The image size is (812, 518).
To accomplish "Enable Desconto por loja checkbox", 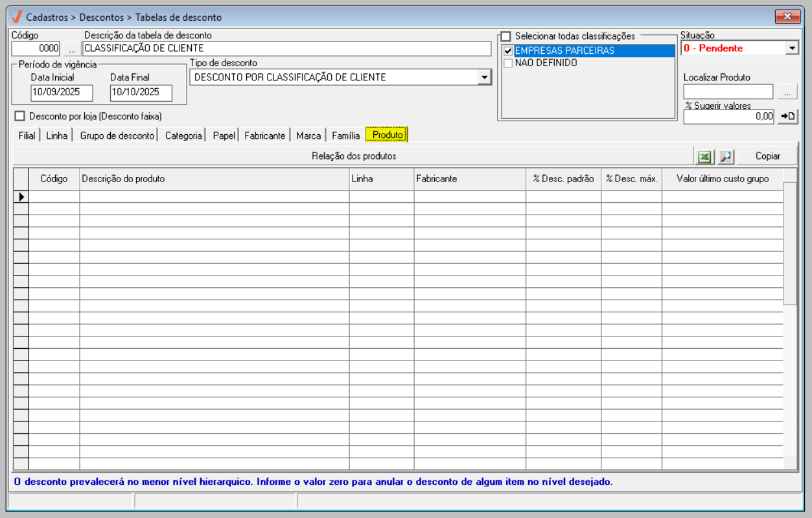I will [19, 116].
